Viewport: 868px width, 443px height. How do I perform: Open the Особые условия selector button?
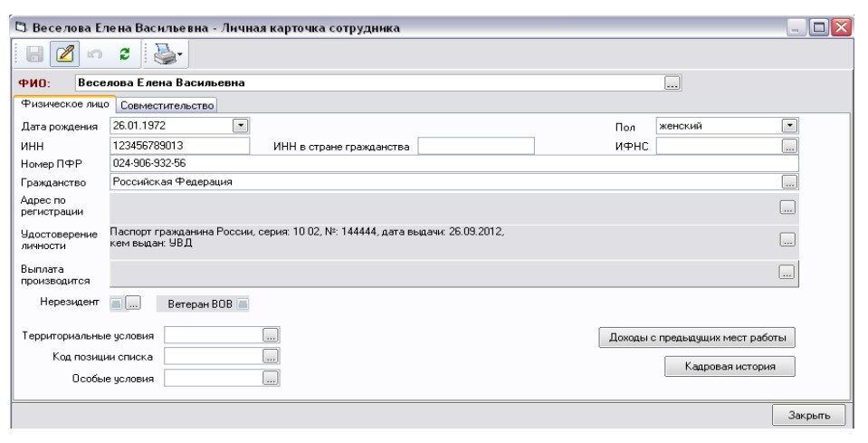[x=270, y=378]
